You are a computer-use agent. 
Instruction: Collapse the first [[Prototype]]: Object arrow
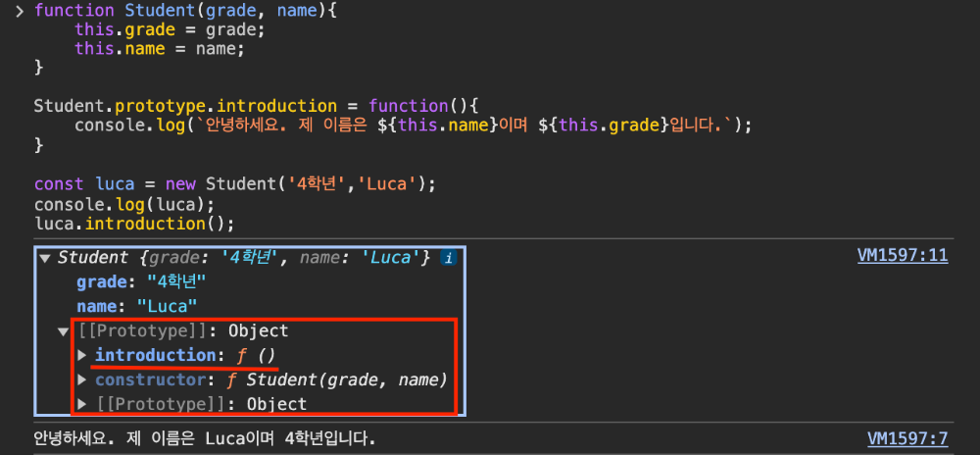coord(64,331)
